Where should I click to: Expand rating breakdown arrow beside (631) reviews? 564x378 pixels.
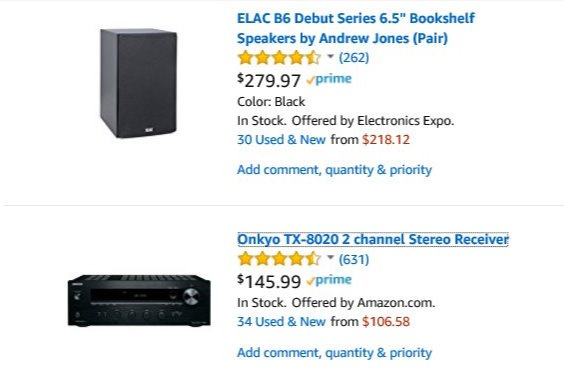coord(330,258)
